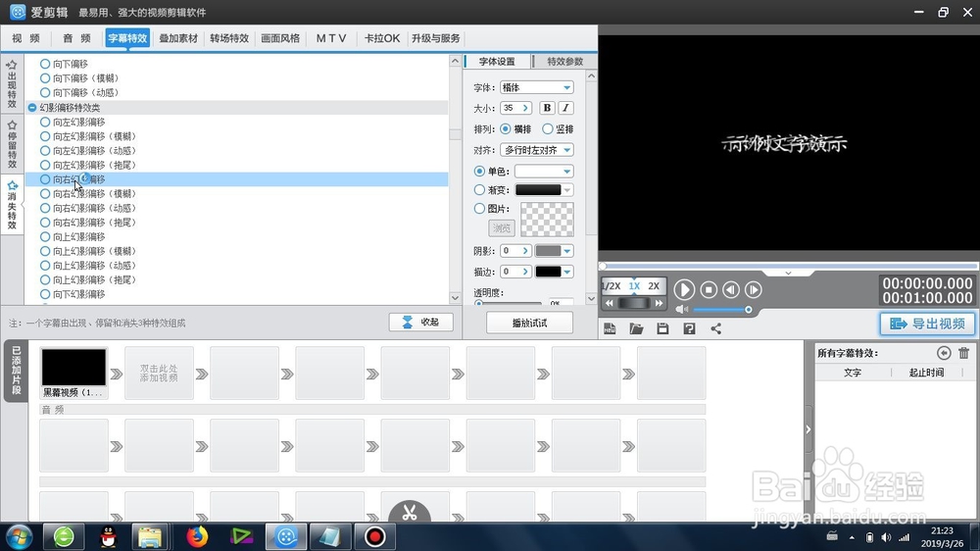
Task: Click the rewind double-arrow button
Action: click(x=610, y=303)
